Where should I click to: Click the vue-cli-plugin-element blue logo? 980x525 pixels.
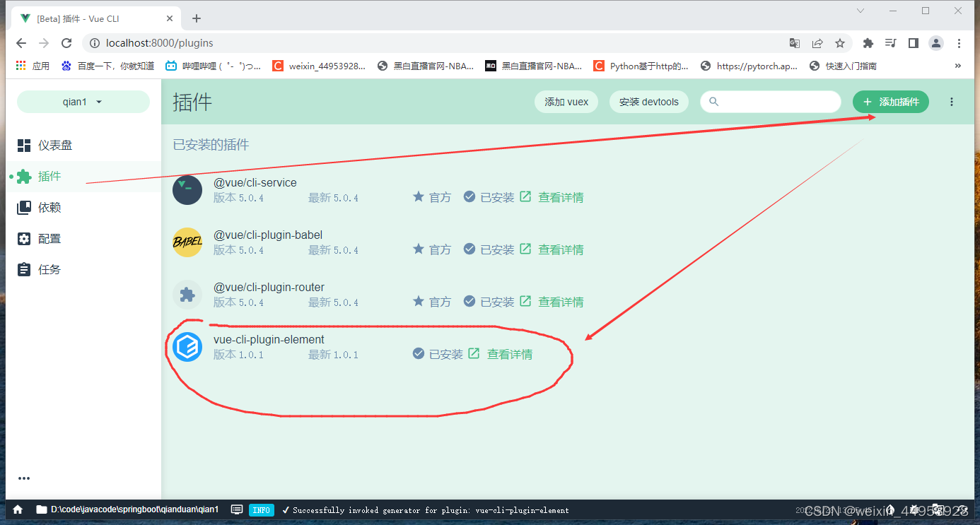point(187,347)
